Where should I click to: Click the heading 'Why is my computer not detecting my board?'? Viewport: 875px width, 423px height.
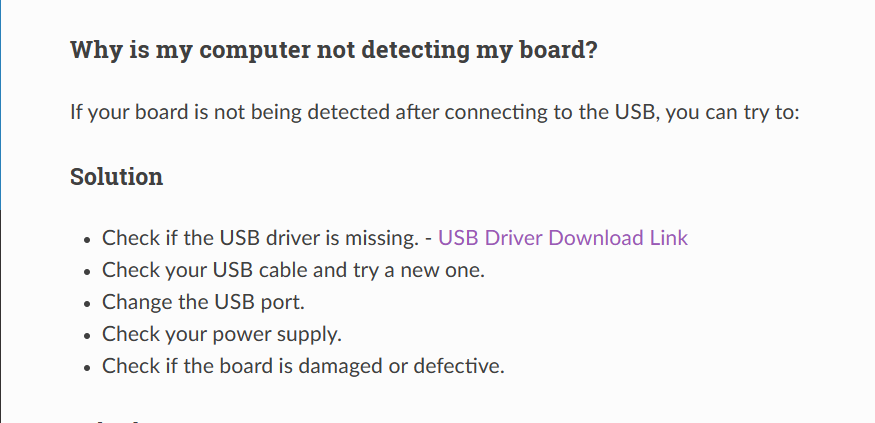click(334, 50)
